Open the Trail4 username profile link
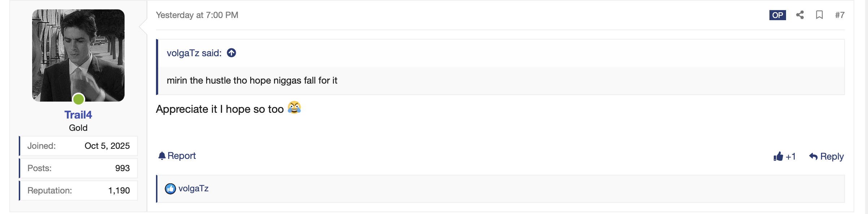This screenshot has width=868, height=214. [x=78, y=115]
